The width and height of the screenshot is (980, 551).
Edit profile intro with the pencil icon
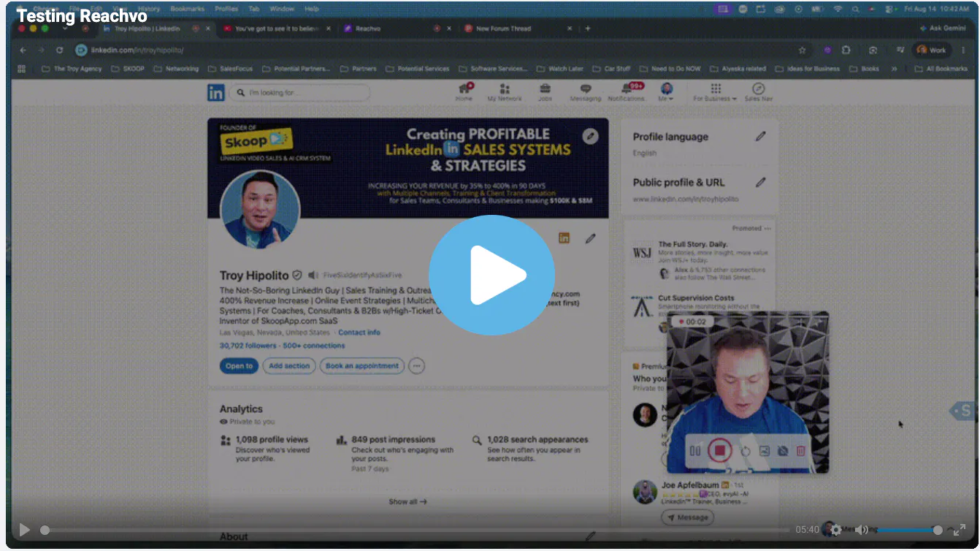[590, 238]
